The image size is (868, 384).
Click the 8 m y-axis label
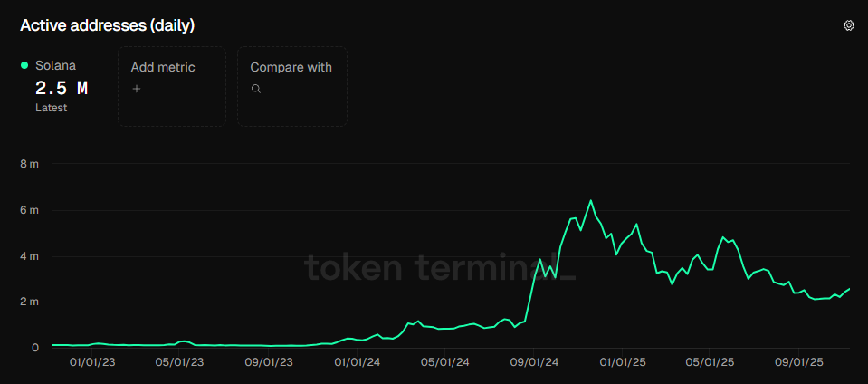point(29,165)
